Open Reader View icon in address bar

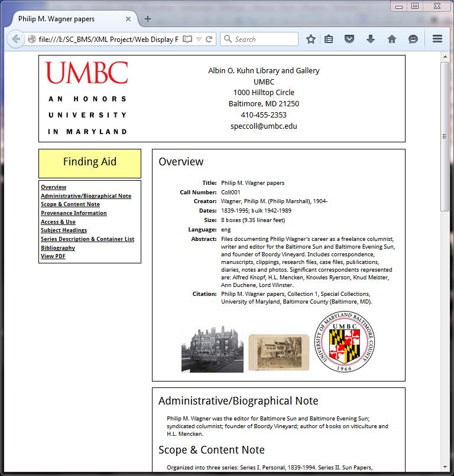coord(187,39)
